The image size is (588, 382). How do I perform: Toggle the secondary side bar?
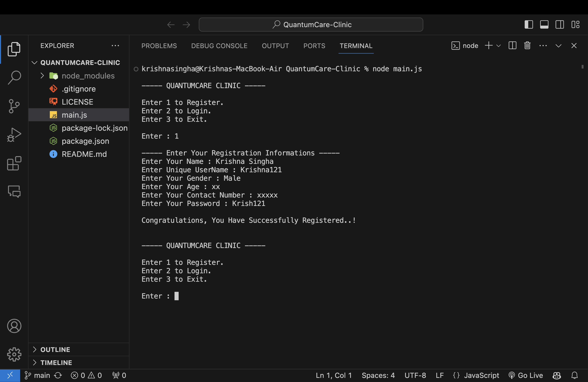[x=560, y=24]
